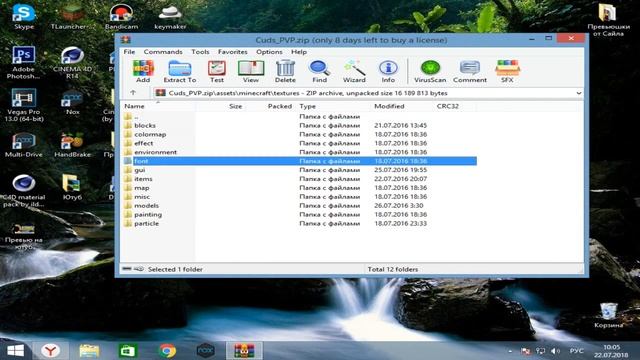Open the Help menu
The image size is (640, 360).
pos(299,52)
